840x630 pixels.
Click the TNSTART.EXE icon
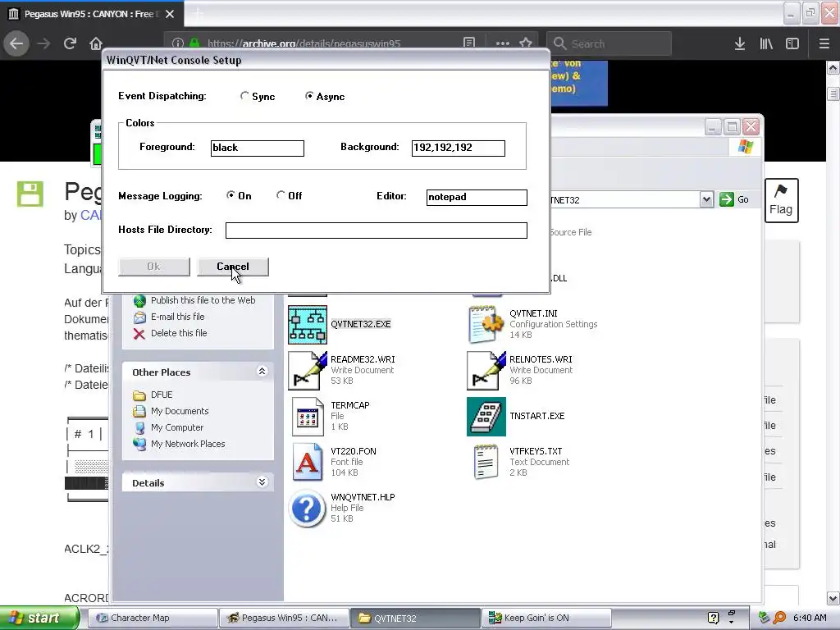tap(486, 416)
